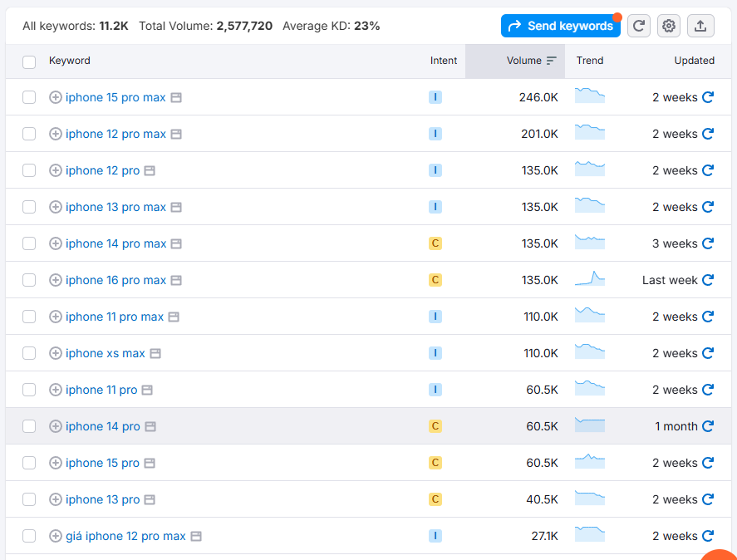The height and width of the screenshot is (560, 737).
Task: Add iphone 12 pro via plus icon
Action: tap(56, 170)
